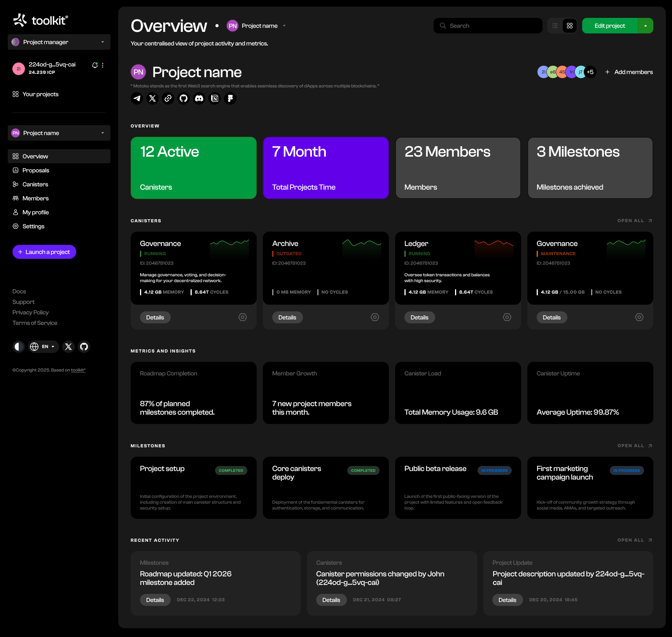Open settings gear on Governance maintenance canister
The width and height of the screenshot is (672, 637).
pos(639,317)
